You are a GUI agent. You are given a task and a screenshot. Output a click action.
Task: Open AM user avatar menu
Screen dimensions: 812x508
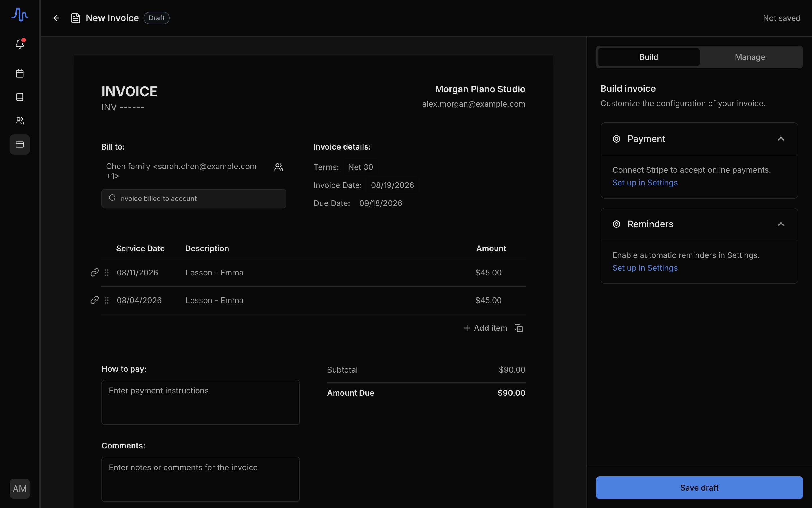pyautogui.click(x=20, y=489)
